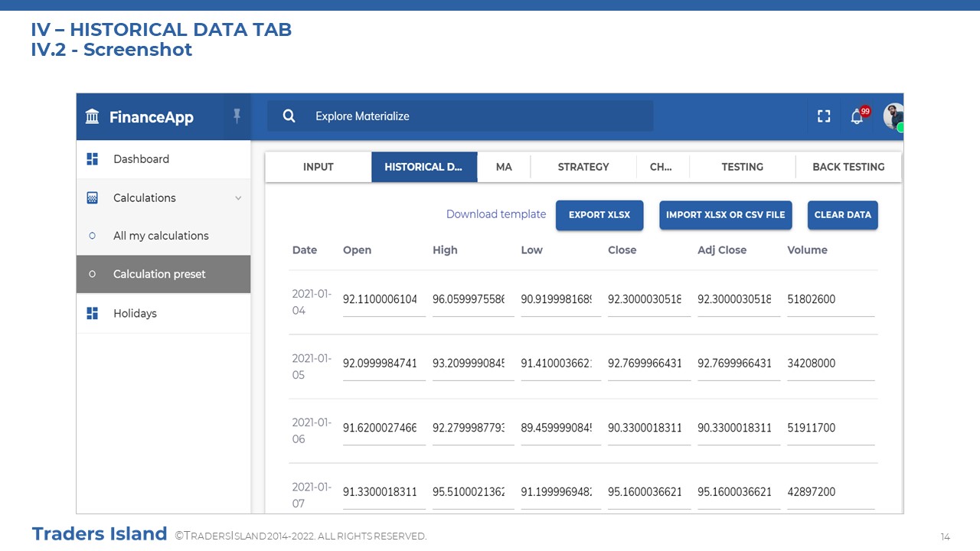Switch to the MA tab
This screenshot has height=551, width=980.
click(504, 167)
